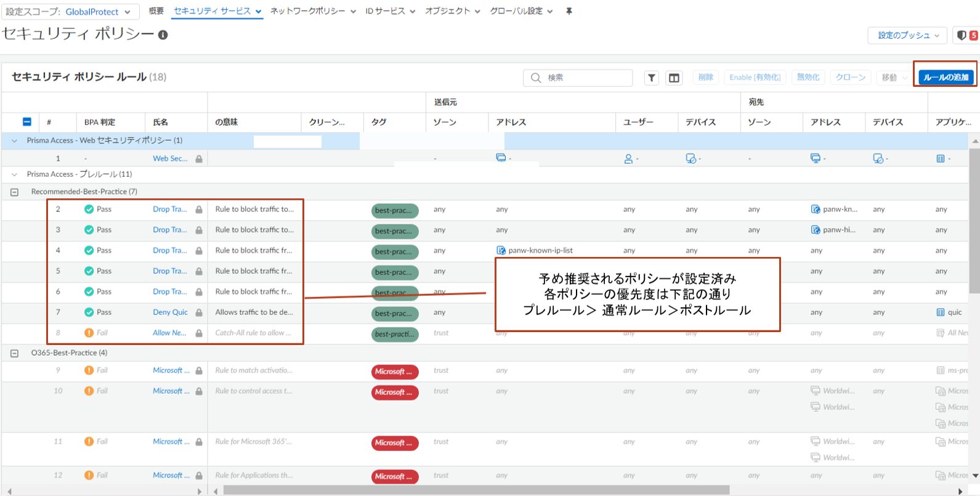
Task: Click best-prac tag on rule 2
Action: click(x=395, y=211)
